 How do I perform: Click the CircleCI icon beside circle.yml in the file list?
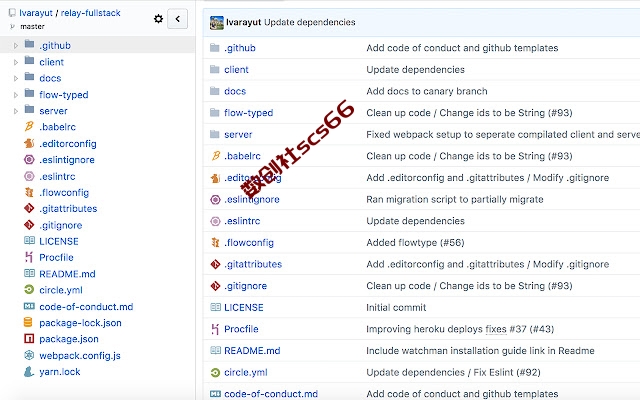click(215, 372)
